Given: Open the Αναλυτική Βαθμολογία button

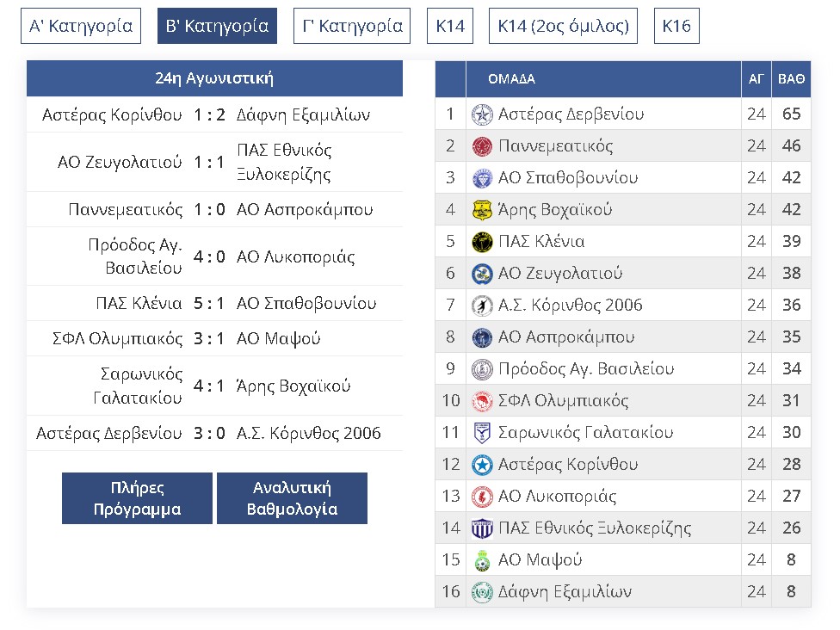Looking at the screenshot, I should click(292, 498).
